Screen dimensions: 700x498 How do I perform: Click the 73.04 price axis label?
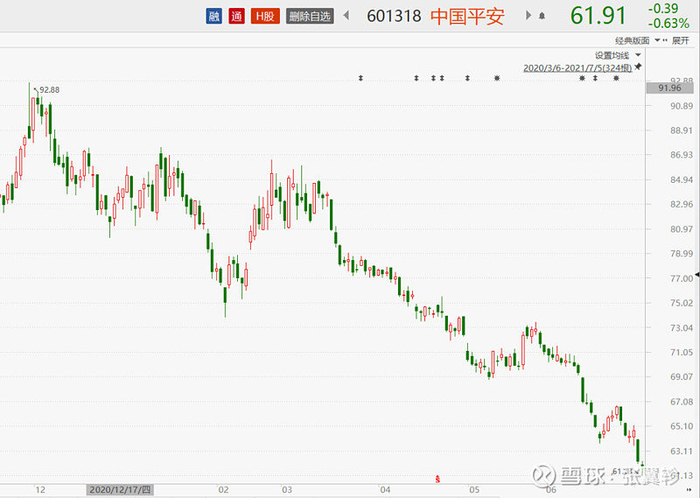(x=681, y=328)
